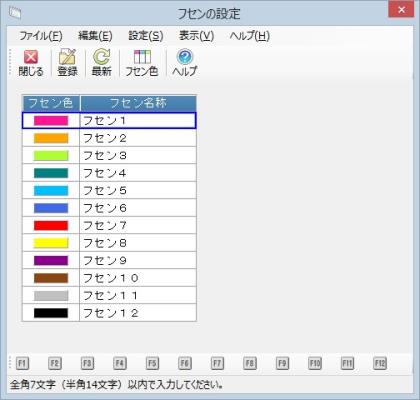Open the 編集(E) menu
420x400 pixels.
pos(95,36)
